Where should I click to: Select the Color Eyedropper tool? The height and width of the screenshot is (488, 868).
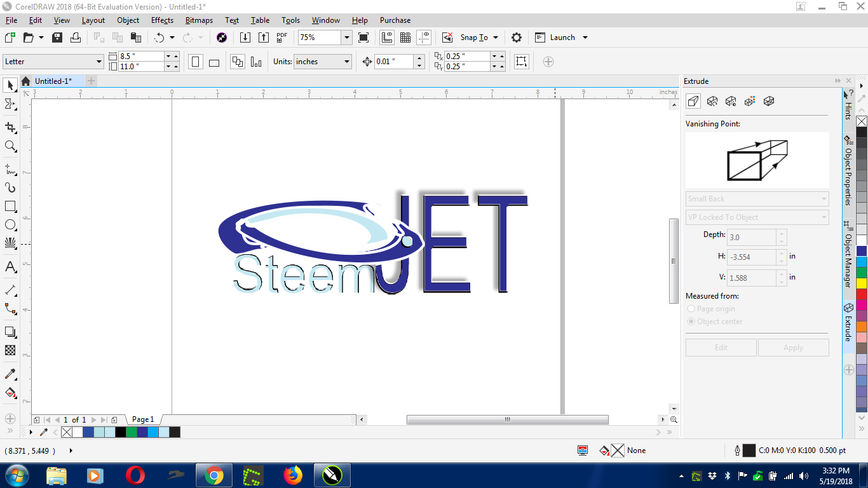(10, 374)
